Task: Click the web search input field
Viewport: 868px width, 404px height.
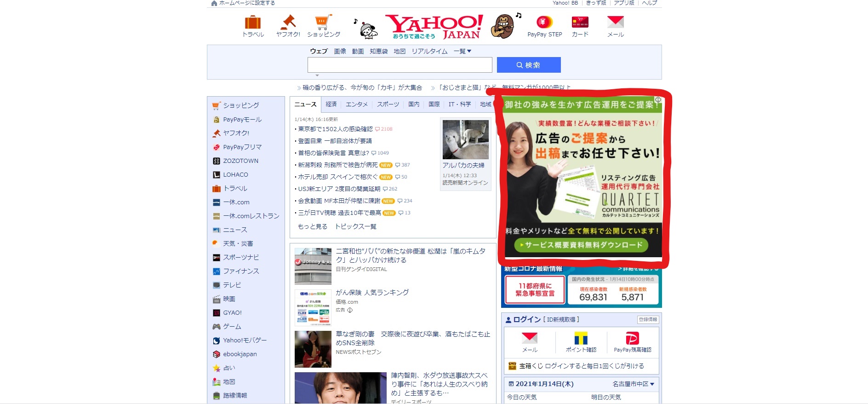Action: click(400, 65)
